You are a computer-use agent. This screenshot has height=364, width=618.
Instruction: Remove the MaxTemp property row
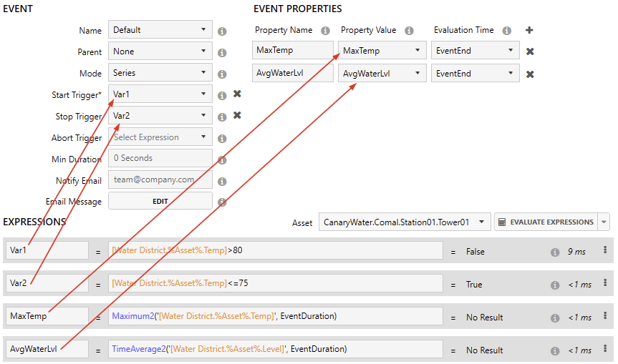(530, 51)
